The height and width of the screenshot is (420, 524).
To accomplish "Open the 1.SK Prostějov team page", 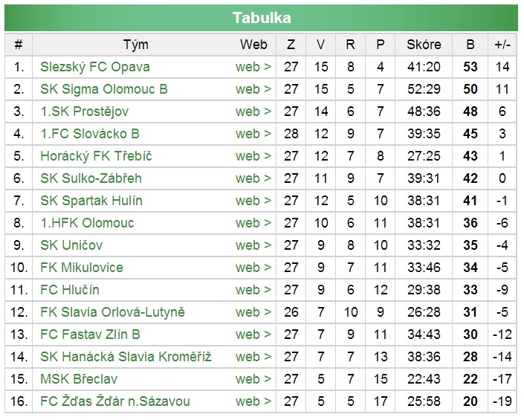I will click(85, 112).
